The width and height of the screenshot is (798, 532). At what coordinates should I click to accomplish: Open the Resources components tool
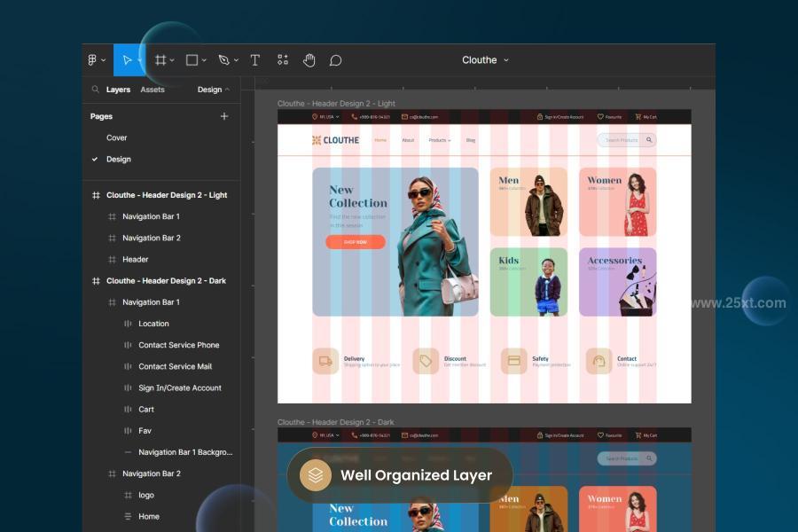pyautogui.click(x=283, y=60)
